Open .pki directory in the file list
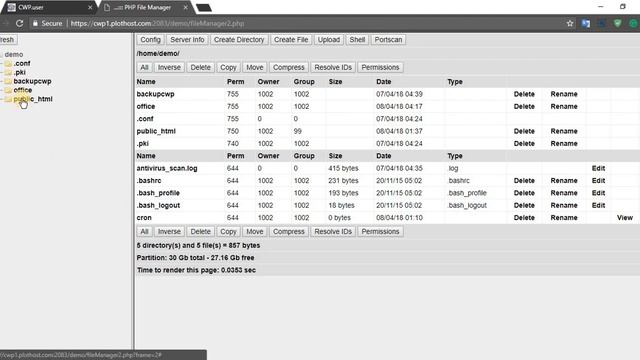Image resolution: width=640 pixels, height=360 pixels. pyautogui.click(x=142, y=144)
